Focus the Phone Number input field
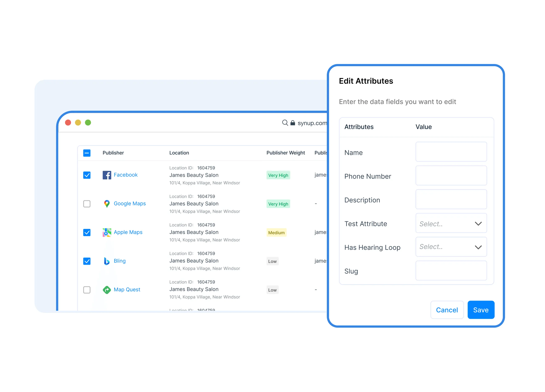The width and height of the screenshot is (545, 392). (x=451, y=176)
